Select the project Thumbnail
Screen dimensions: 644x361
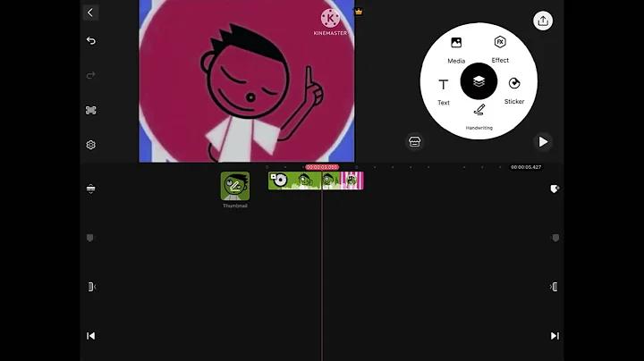[x=235, y=186]
